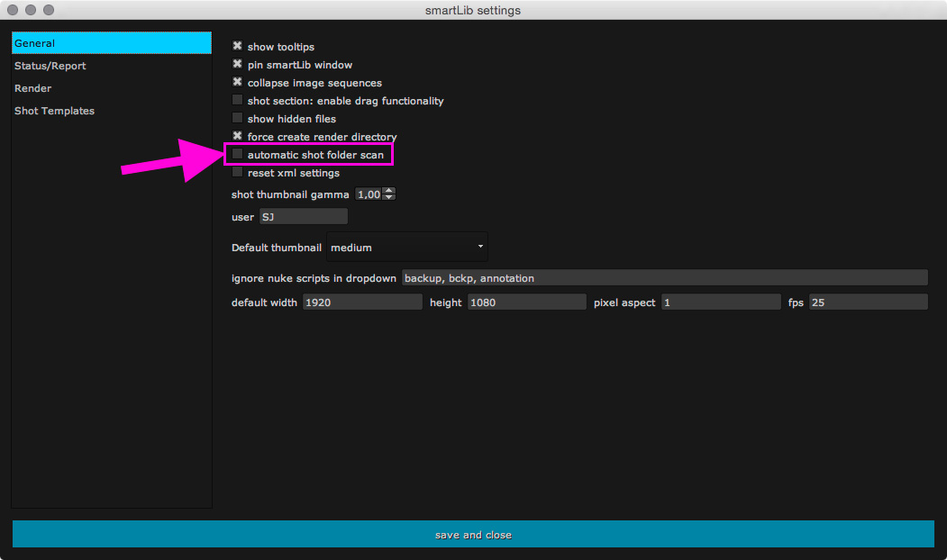Click the default width field
This screenshot has height=560, width=947.
point(362,303)
